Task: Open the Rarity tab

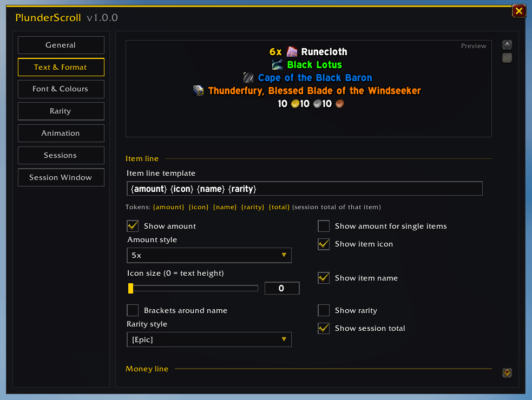Action: click(x=61, y=111)
